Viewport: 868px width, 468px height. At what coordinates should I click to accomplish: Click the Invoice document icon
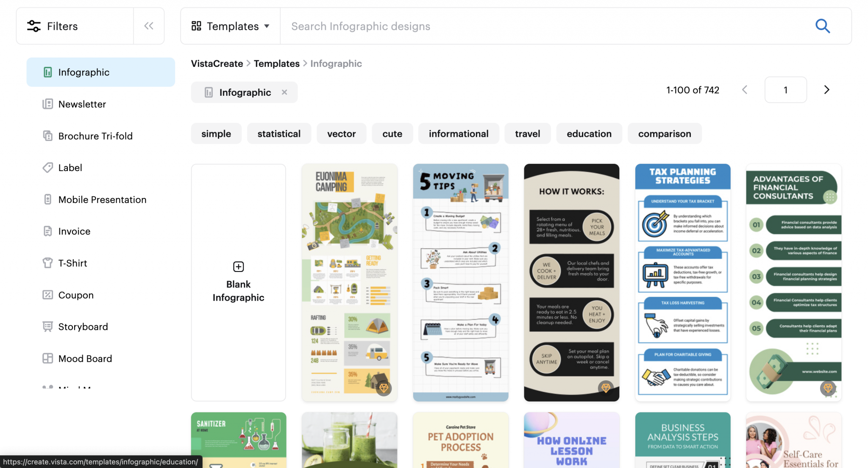(47, 231)
